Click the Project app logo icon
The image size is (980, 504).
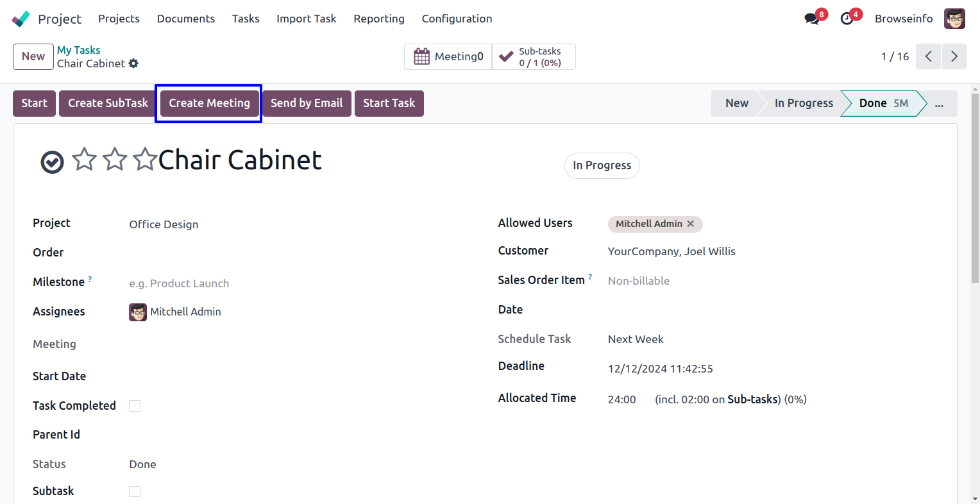click(x=21, y=19)
